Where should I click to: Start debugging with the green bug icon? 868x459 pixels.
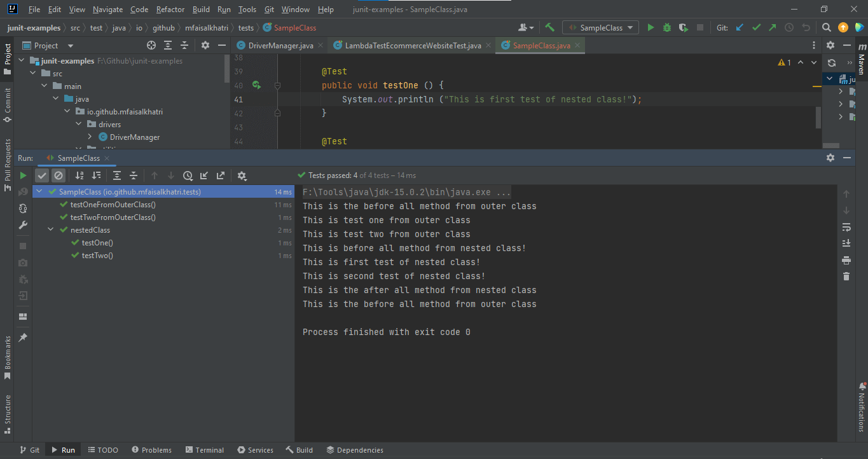pos(667,27)
